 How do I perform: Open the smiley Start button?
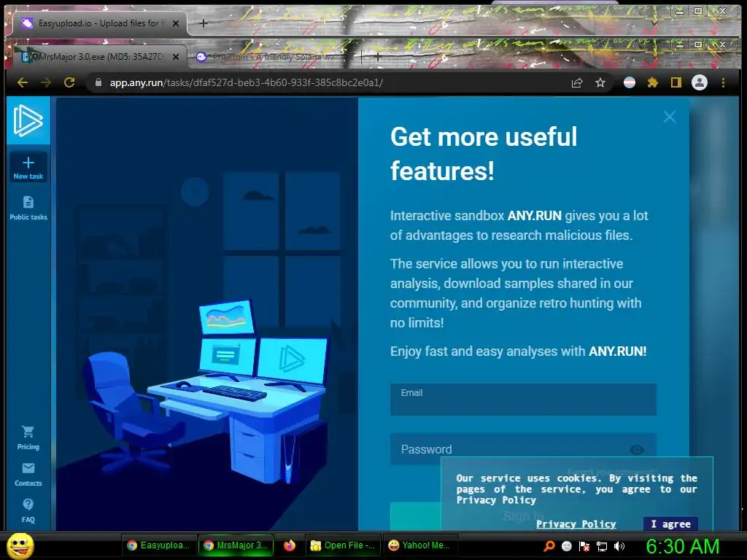click(x=20, y=545)
